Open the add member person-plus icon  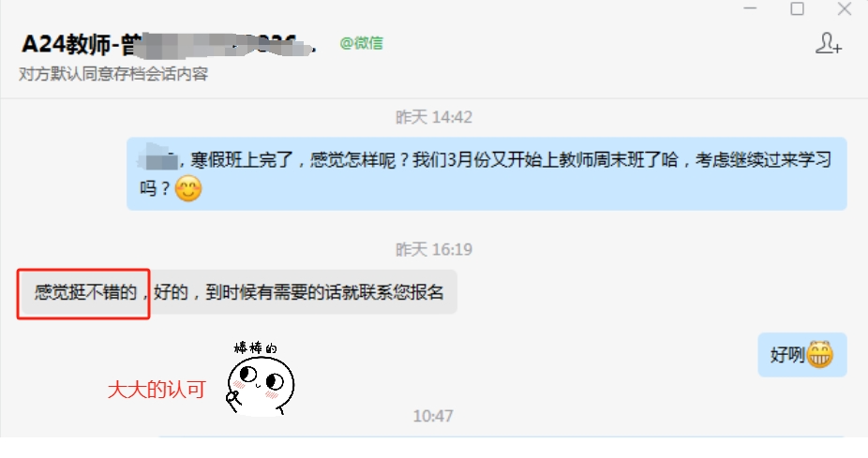coord(828,43)
